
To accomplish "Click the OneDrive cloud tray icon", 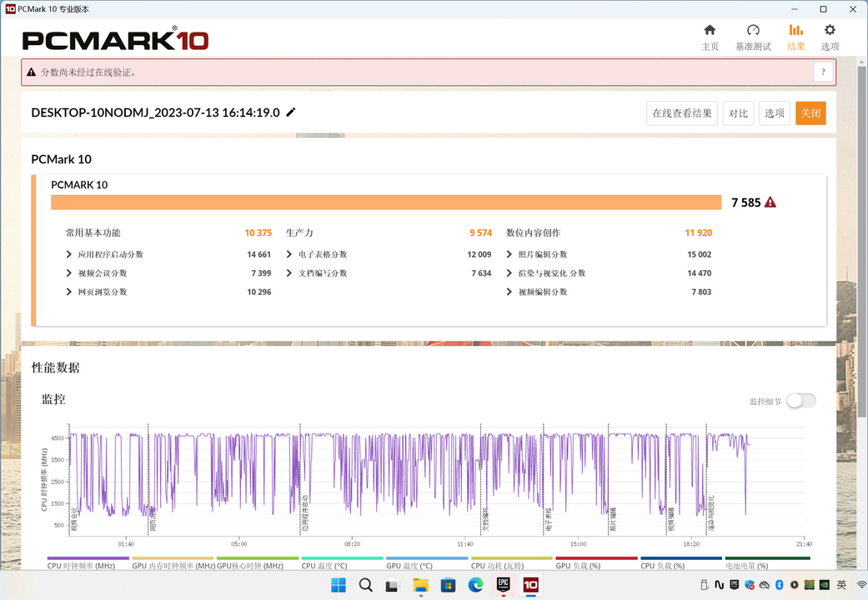I will [765, 584].
